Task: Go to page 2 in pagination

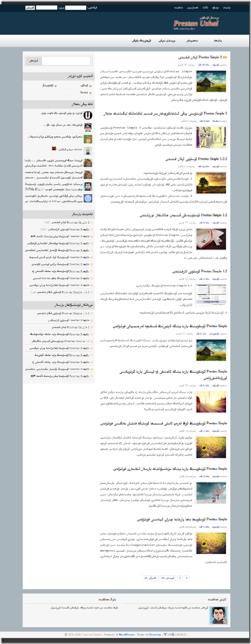Action: point(180,578)
